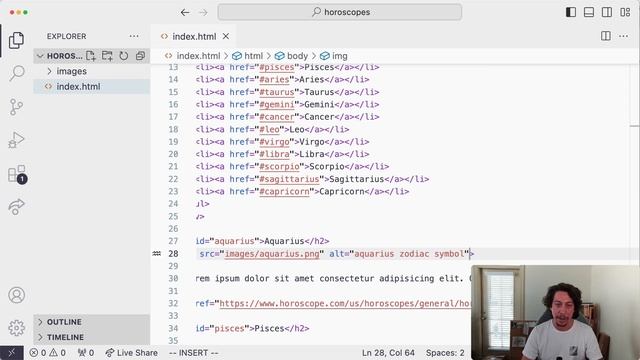This screenshot has width=640, height=360.
Task: Click the -- INSERT -- vim mode indicator
Action: pos(193,353)
